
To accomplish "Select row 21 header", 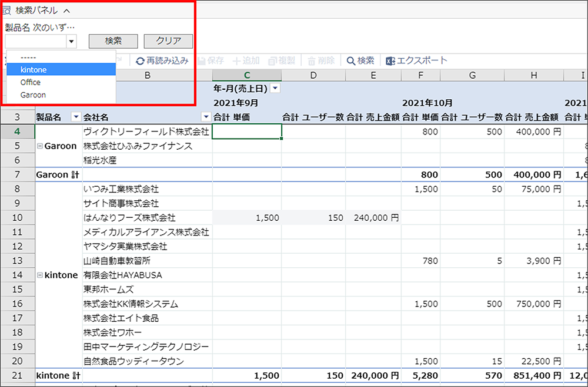I will tap(18, 375).
